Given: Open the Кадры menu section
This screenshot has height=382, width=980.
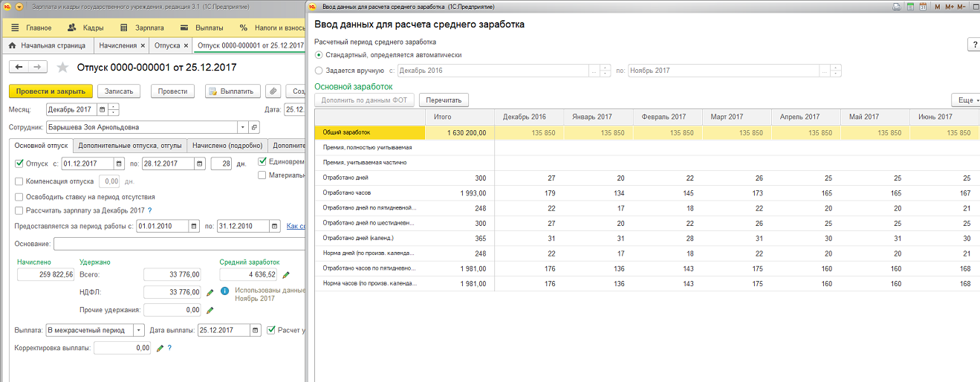Looking at the screenshot, I should coord(85,27).
